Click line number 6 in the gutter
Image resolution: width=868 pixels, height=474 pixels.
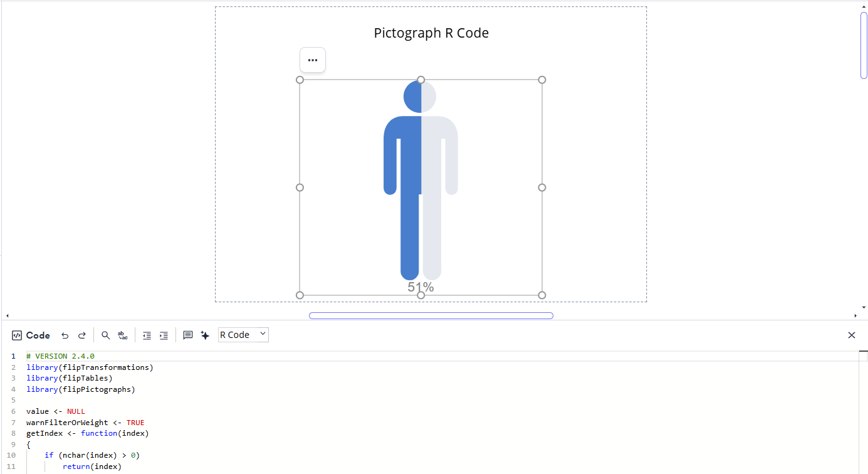(x=13, y=411)
